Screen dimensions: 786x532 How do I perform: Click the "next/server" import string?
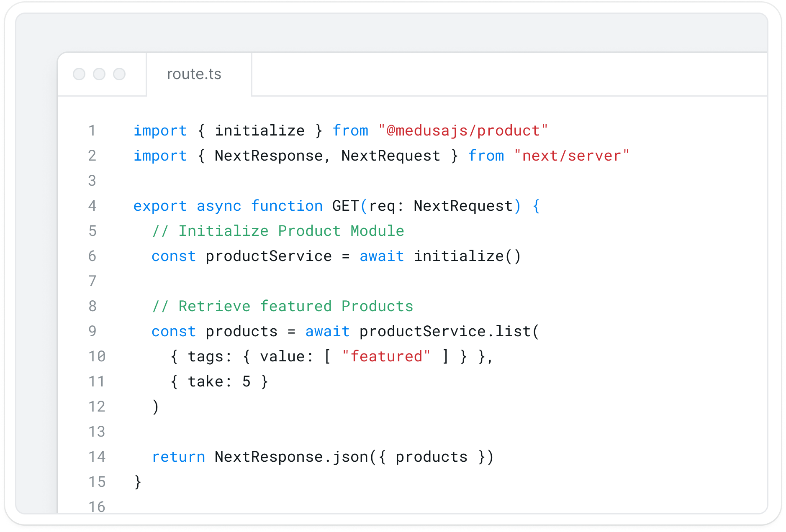[571, 156]
